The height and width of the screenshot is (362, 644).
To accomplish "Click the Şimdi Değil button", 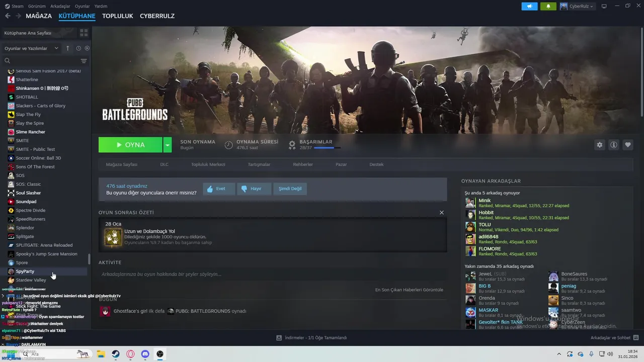I will click(290, 189).
